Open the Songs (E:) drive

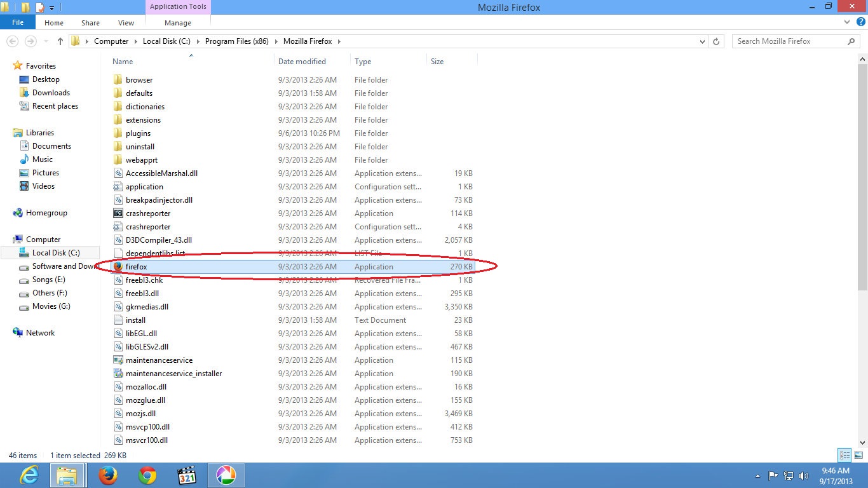(49, 280)
